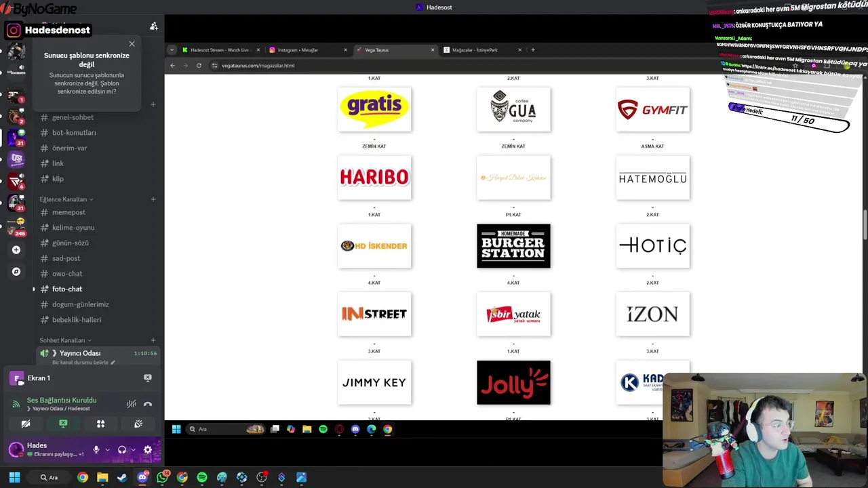Add channel to Sohbet Kanalları with plus
The image size is (868, 488).
click(x=153, y=340)
